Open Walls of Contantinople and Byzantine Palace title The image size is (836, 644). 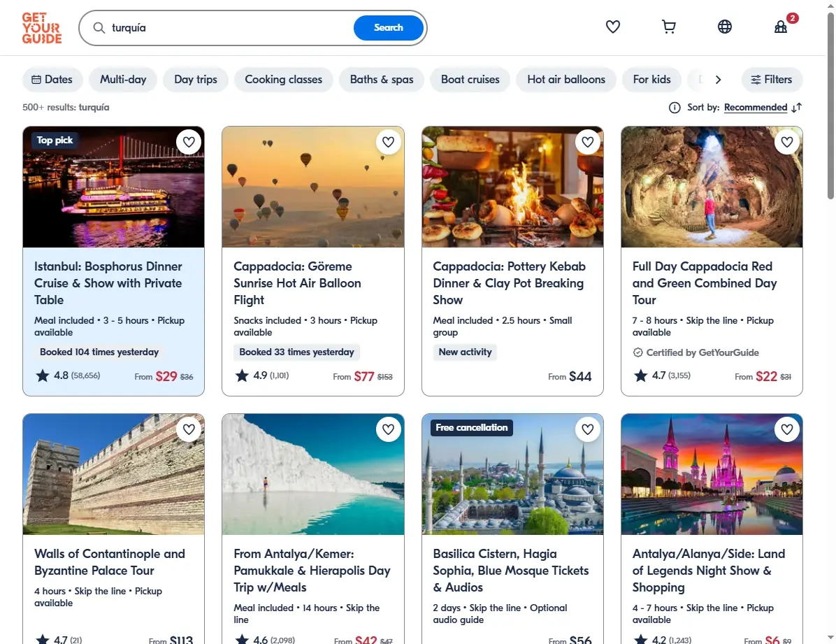[x=110, y=562]
